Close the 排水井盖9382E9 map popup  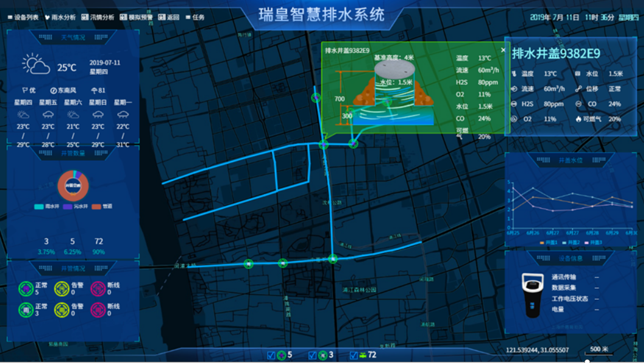coord(503,50)
